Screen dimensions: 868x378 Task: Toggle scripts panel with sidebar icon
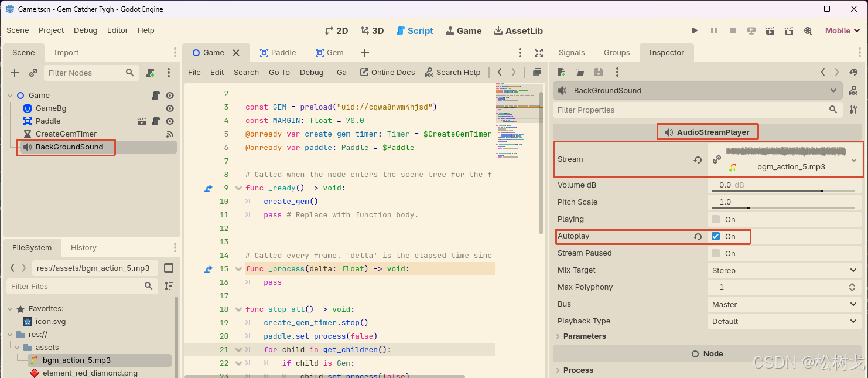pyautogui.click(x=536, y=73)
